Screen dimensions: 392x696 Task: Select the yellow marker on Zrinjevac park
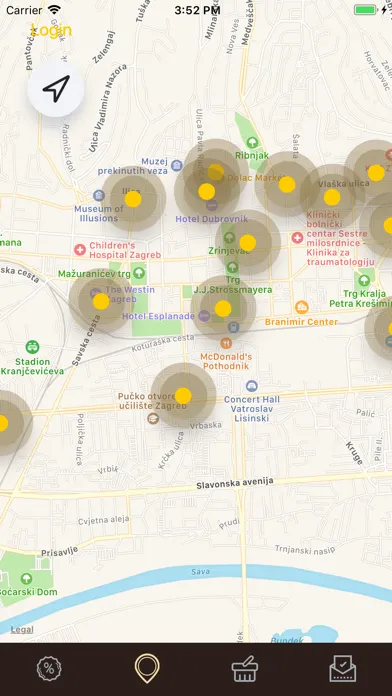pyautogui.click(x=248, y=242)
